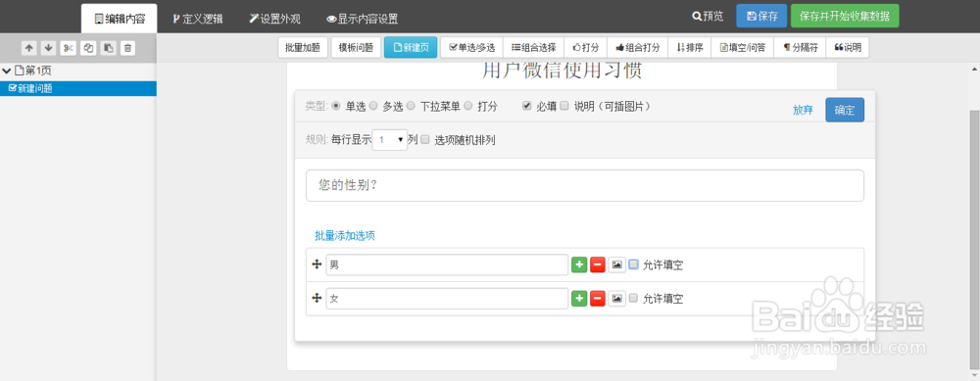This screenshot has width=980, height=381.
Task: Switch to 显示内容设置 tab
Action: [x=362, y=19]
